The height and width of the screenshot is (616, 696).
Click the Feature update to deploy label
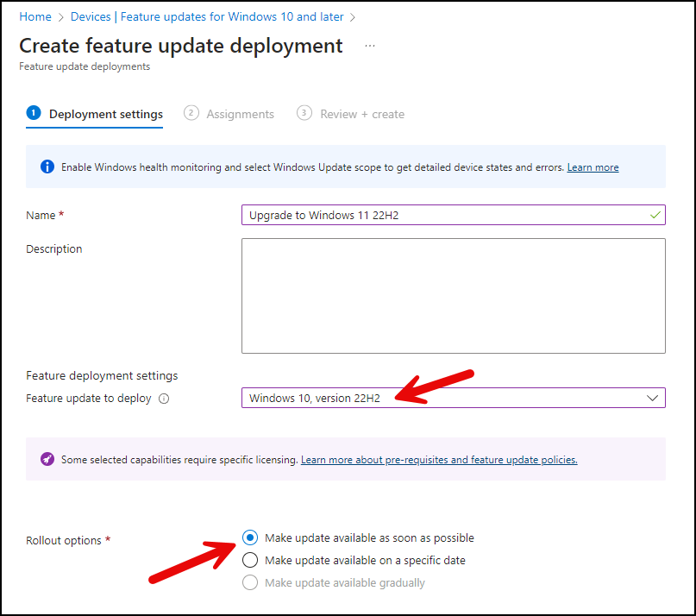88,399
